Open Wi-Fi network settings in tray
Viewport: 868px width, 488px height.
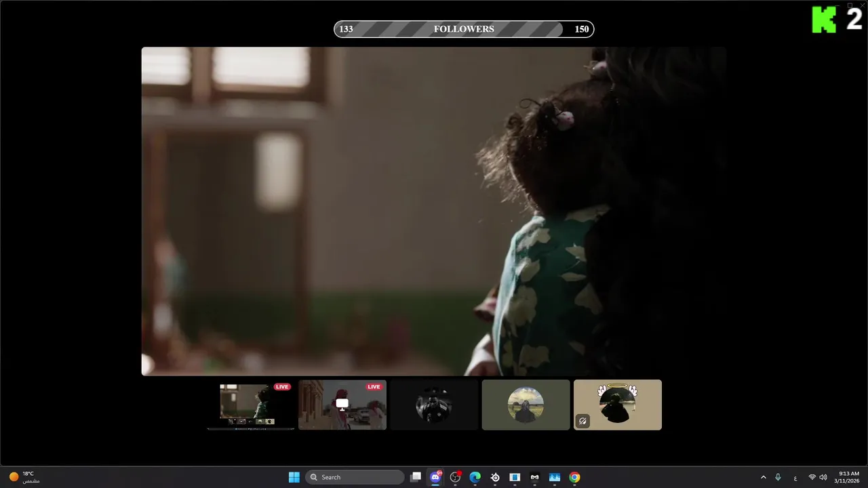click(812, 477)
